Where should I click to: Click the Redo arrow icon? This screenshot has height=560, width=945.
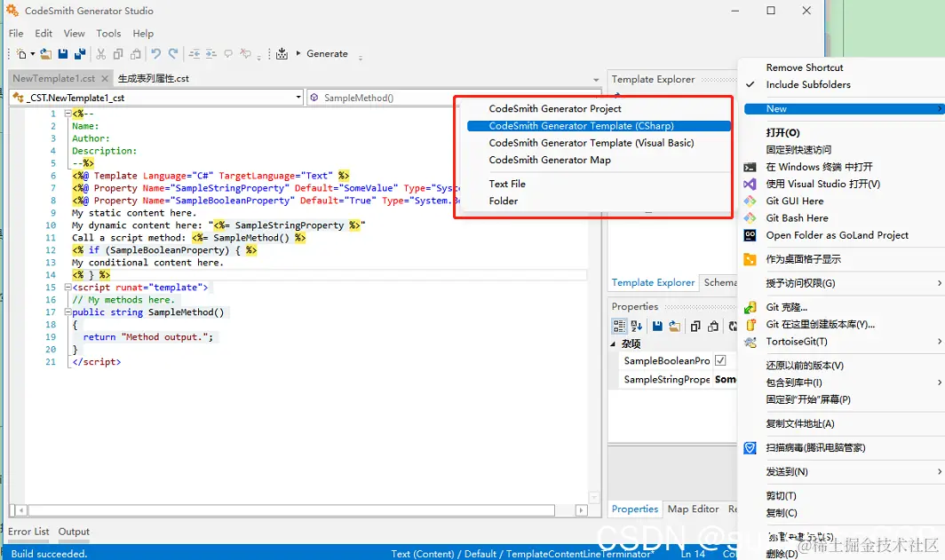coord(173,54)
